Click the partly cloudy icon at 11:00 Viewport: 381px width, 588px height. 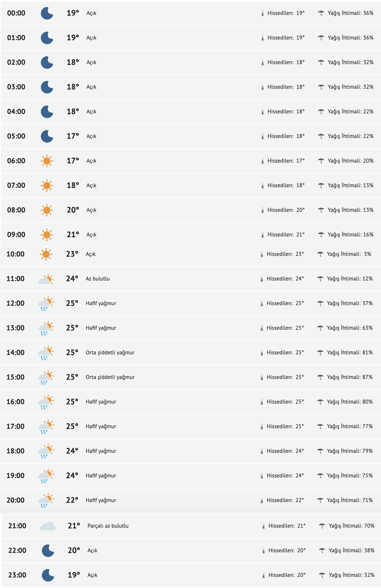46,279
